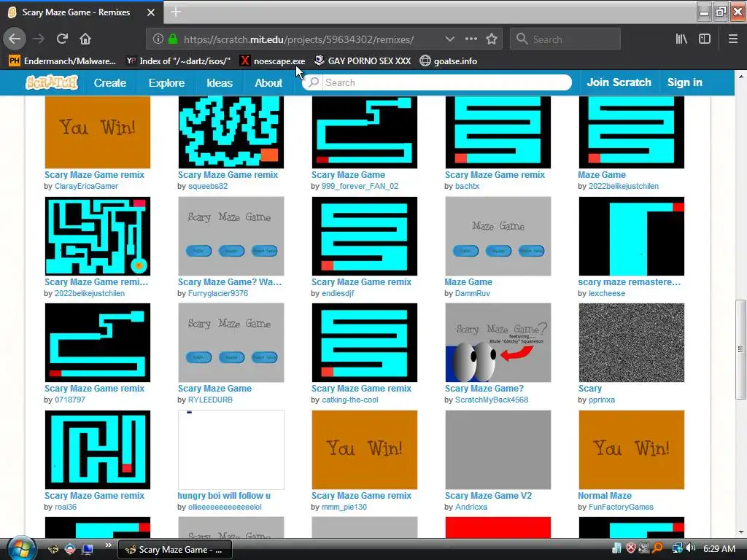
Task: Open project thumbnail by 0718797
Action: (98, 343)
